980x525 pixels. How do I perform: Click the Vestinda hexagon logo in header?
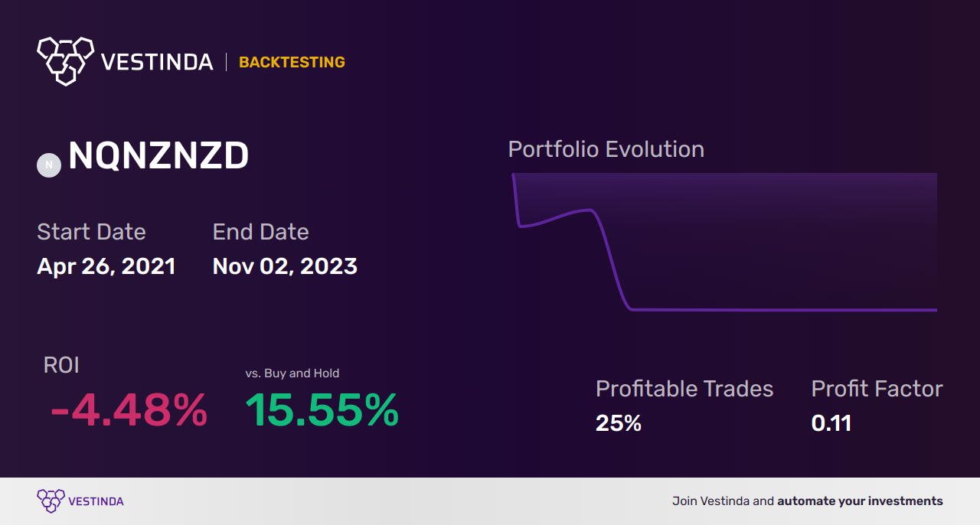pos(65,60)
